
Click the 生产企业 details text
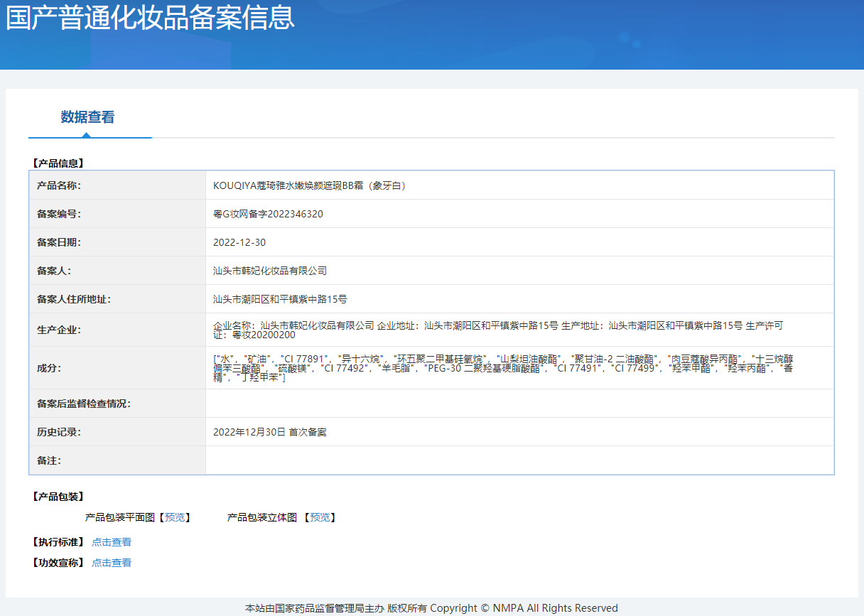[497, 330]
